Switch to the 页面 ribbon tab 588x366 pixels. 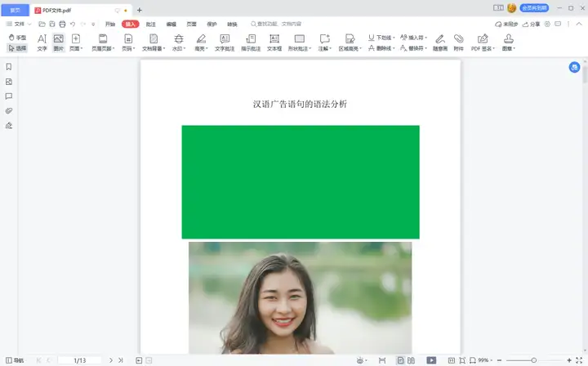(192, 24)
